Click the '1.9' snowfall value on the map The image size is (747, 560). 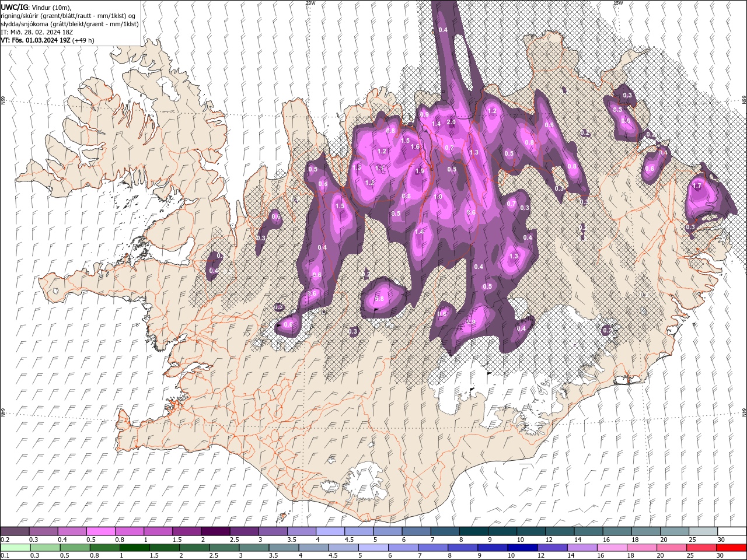[x=420, y=171]
